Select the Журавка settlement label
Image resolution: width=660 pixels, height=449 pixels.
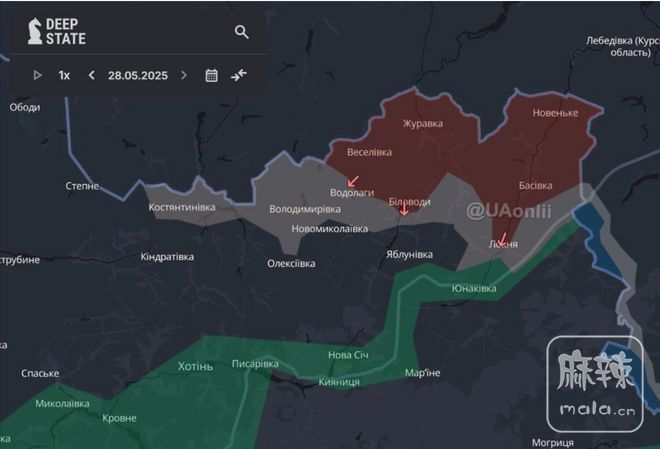pos(421,124)
